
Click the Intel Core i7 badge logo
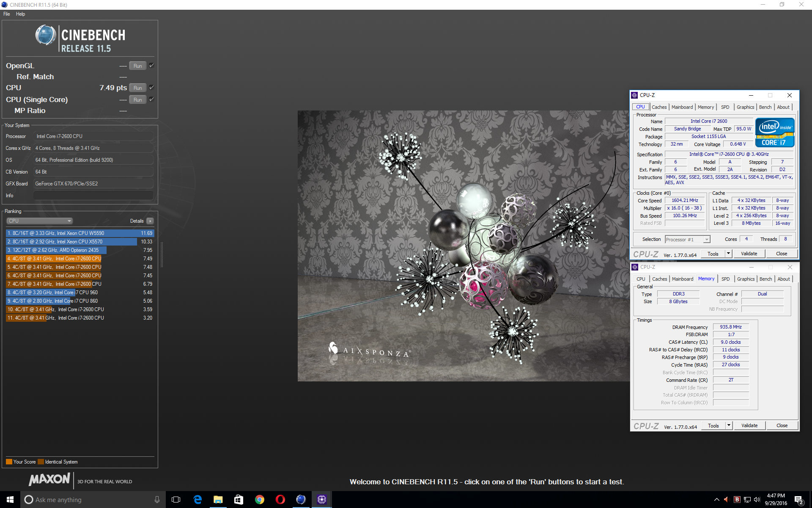point(775,133)
